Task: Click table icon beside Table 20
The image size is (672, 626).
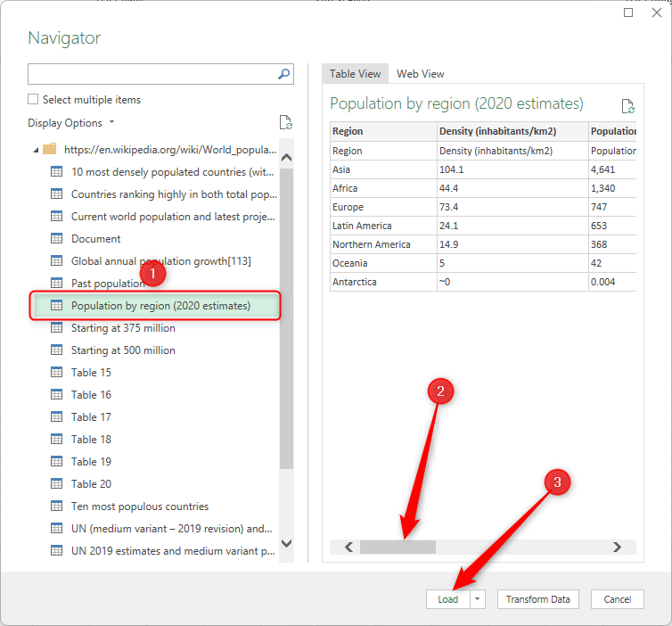Action: pyautogui.click(x=56, y=483)
